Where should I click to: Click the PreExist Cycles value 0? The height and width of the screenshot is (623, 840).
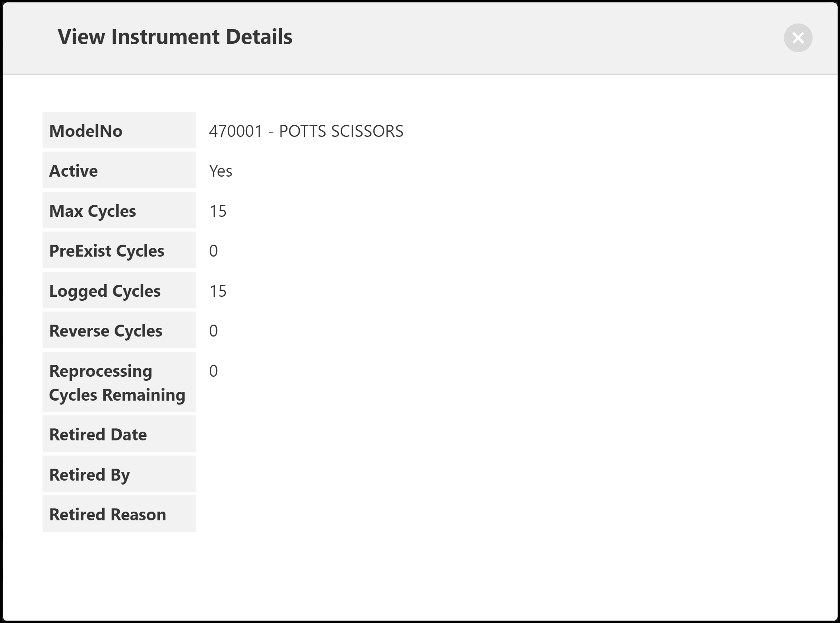[213, 251]
